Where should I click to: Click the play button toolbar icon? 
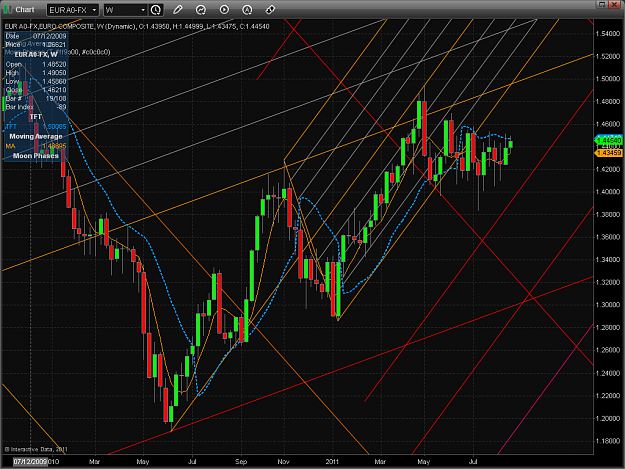coord(224,10)
